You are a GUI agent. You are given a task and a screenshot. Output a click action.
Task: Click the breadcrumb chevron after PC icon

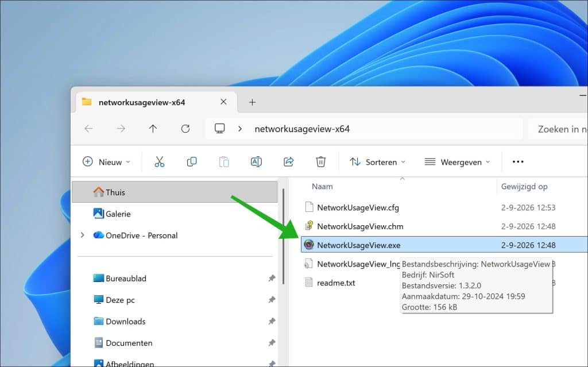240,129
